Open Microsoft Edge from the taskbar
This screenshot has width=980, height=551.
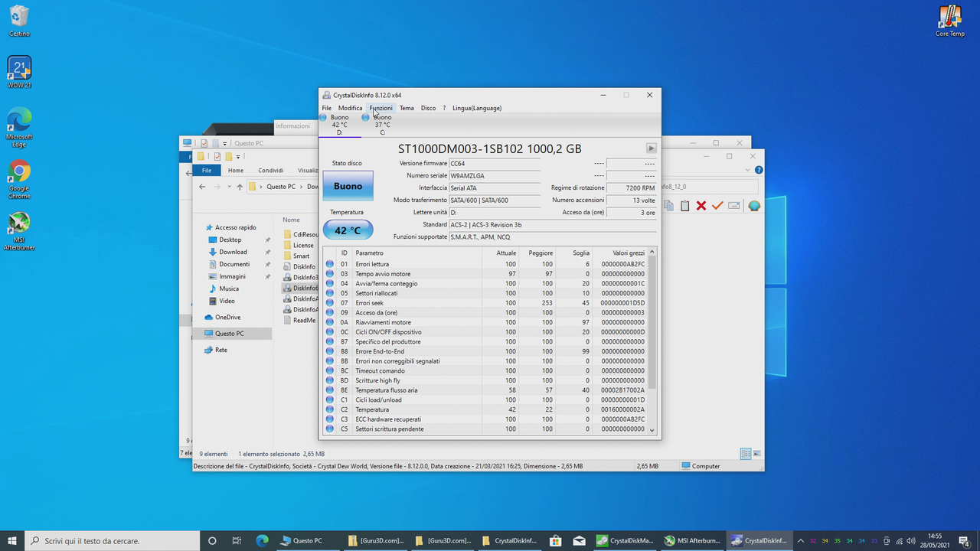(x=262, y=540)
